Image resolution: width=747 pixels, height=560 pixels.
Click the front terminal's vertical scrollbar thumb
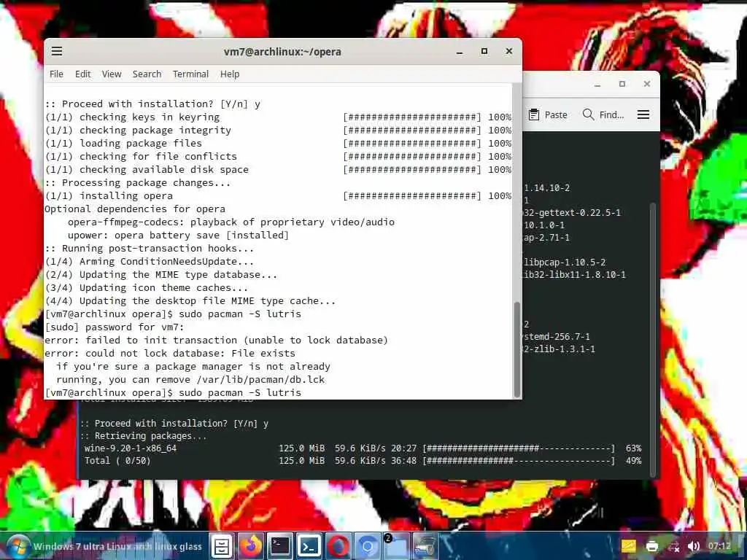coord(516,349)
